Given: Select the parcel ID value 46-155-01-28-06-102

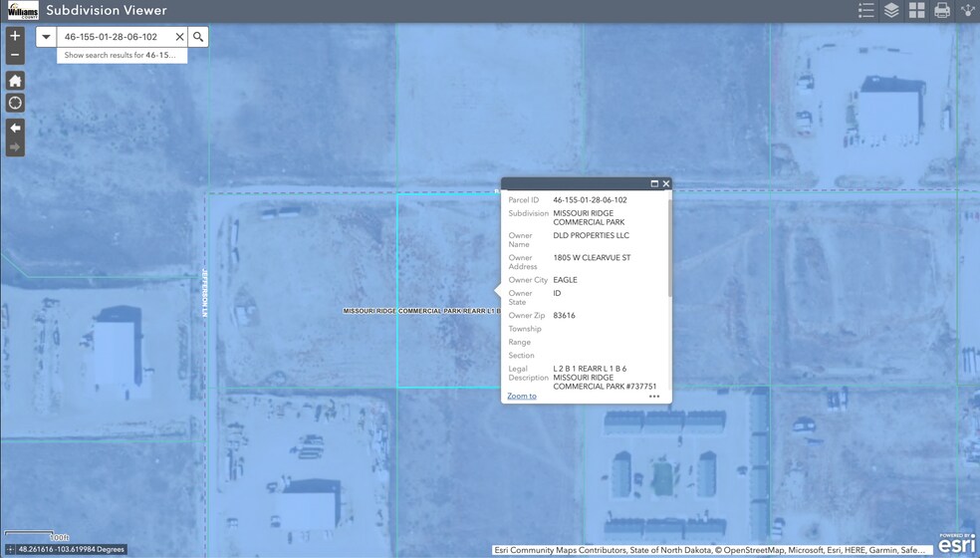Looking at the screenshot, I should click(x=590, y=200).
